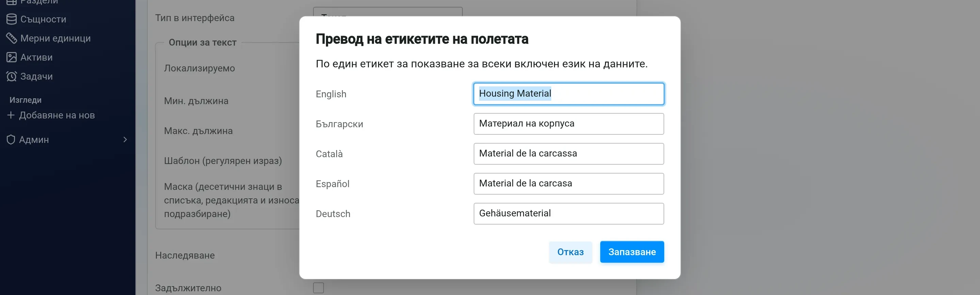
Task: Open Активи in the sidebar
Action: click(36, 57)
